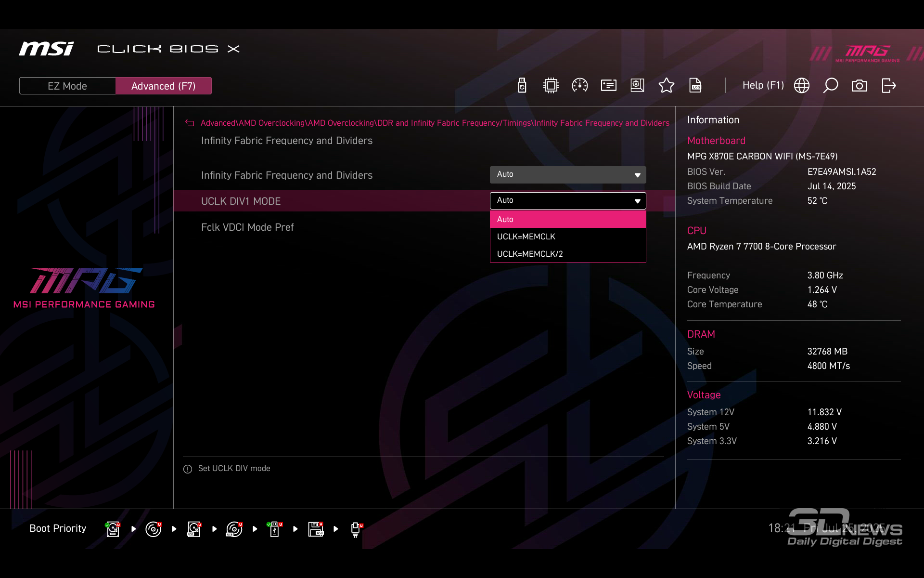Click BIOS Build Date Jul 14, 2025

832,186
